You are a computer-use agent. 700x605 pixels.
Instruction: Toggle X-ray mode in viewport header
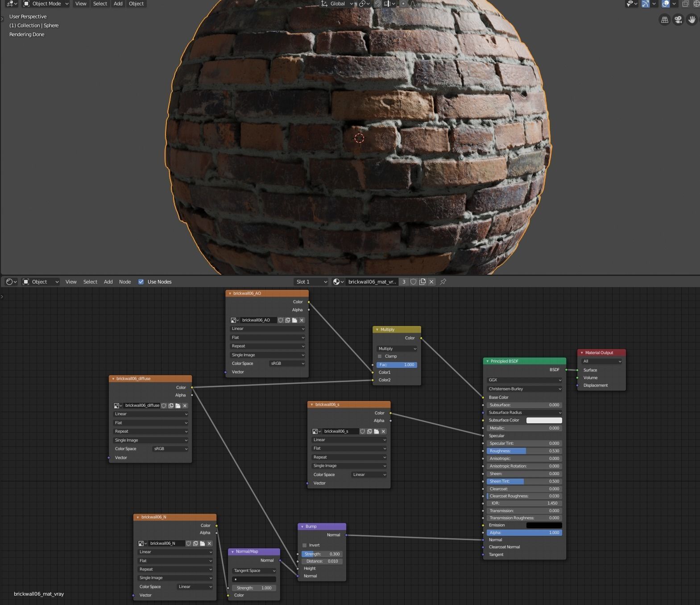(x=685, y=4)
